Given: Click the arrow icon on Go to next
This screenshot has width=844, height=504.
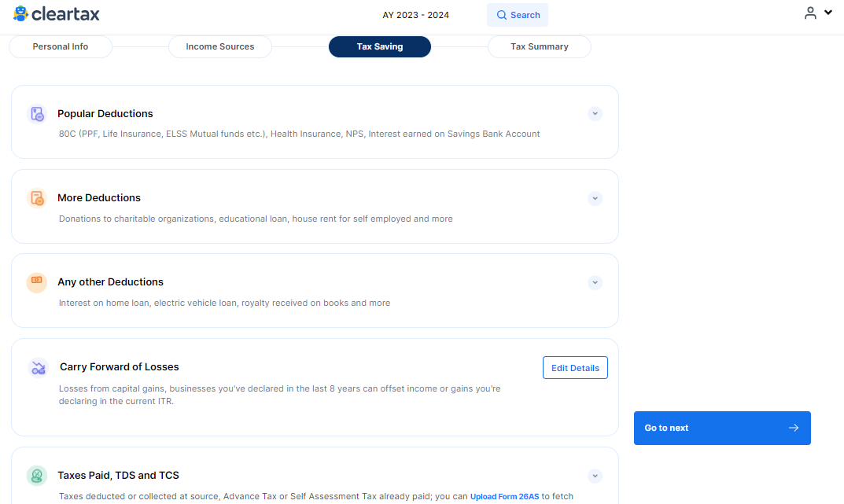Looking at the screenshot, I should click(x=794, y=429).
